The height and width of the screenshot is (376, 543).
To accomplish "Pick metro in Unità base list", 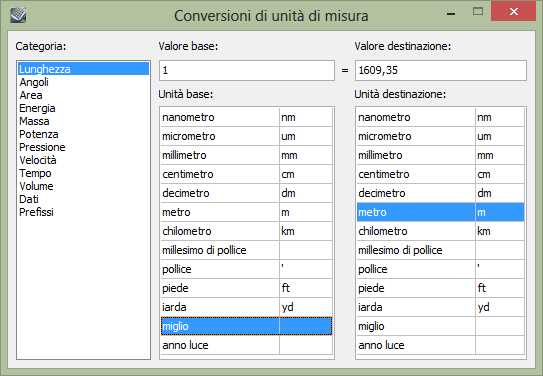I will click(246, 212).
